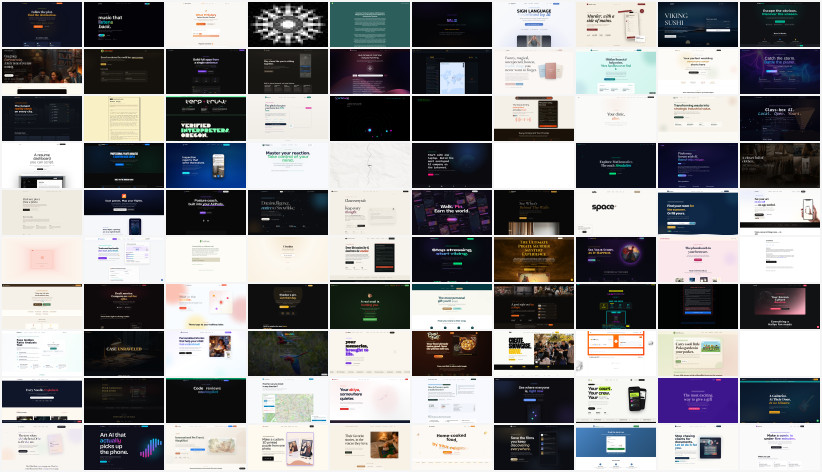Open the blue header login form thumbnail
Image resolution: width=822 pixels, height=472 pixels.
616,447
